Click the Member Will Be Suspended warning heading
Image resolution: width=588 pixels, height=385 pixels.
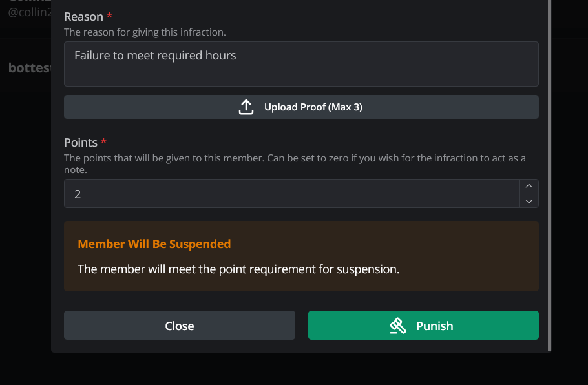[154, 244]
